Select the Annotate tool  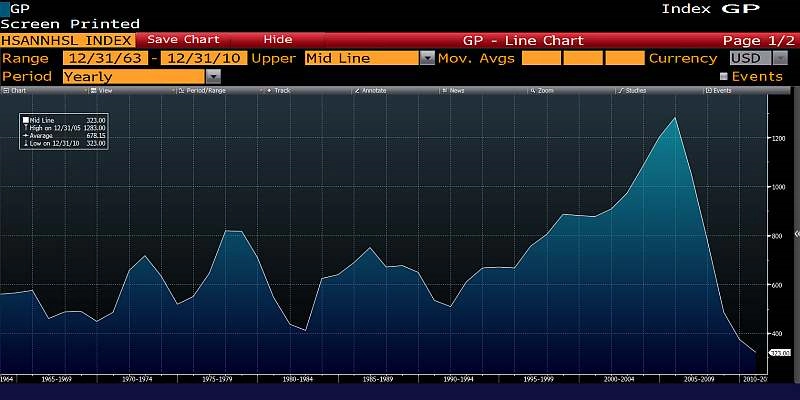click(x=372, y=91)
